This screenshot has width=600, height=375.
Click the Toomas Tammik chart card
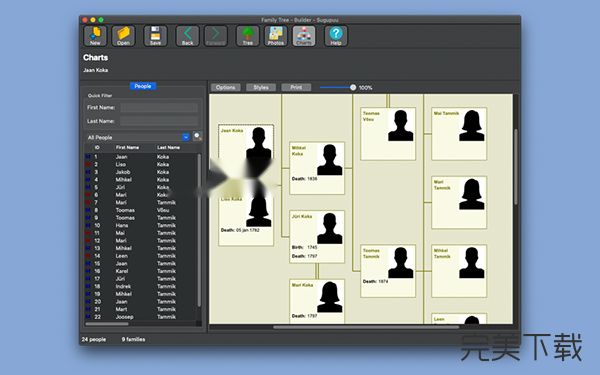pos(388,271)
